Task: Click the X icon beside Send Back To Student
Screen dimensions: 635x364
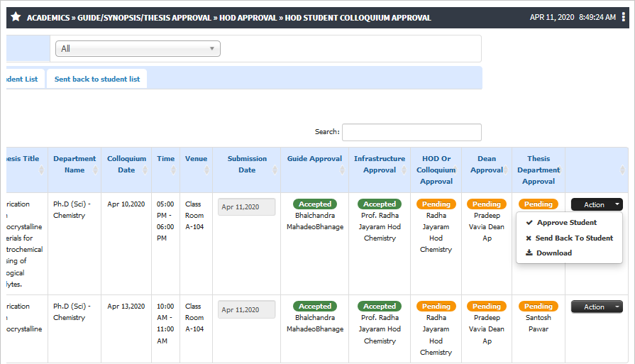Action: click(x=529, y=238)
